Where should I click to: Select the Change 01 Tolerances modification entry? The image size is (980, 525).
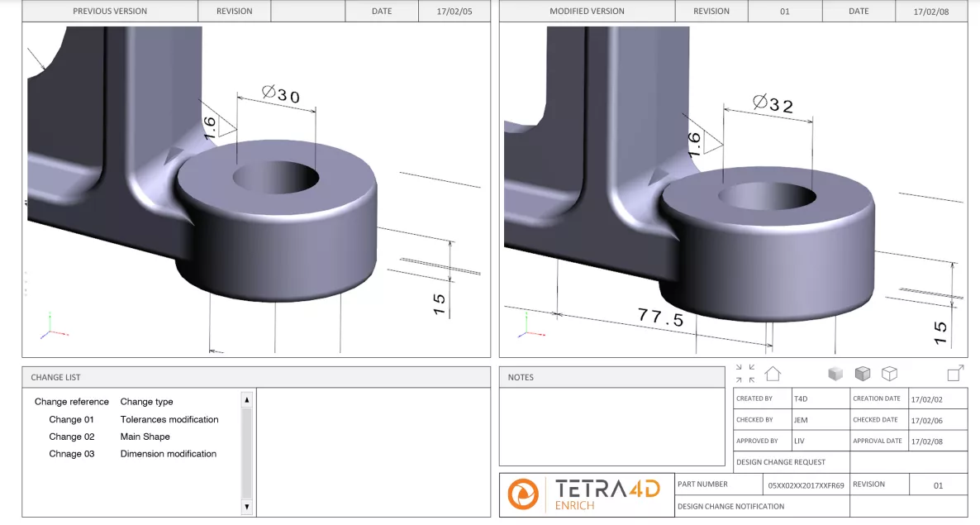[x=132, y=419]
